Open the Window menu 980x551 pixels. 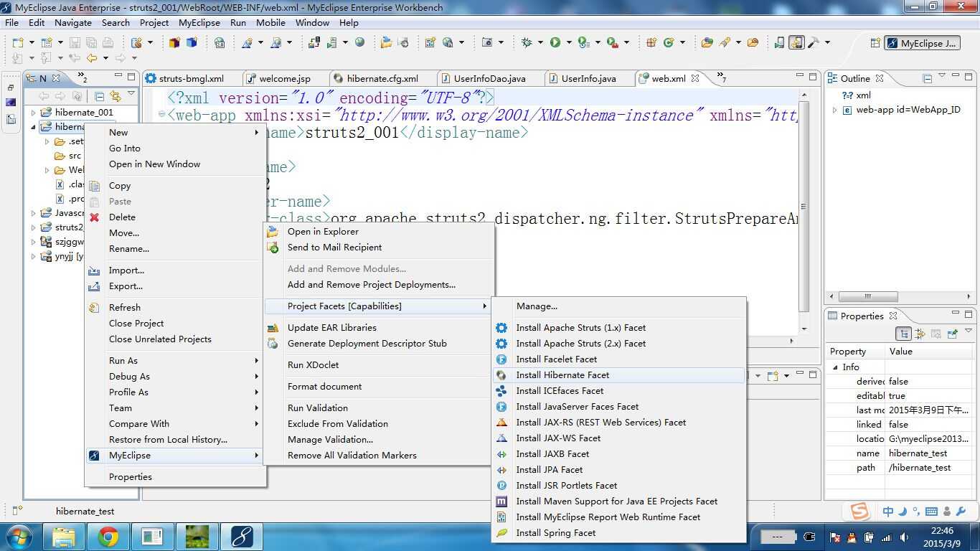pyautogui.click(x=312, y=22)
